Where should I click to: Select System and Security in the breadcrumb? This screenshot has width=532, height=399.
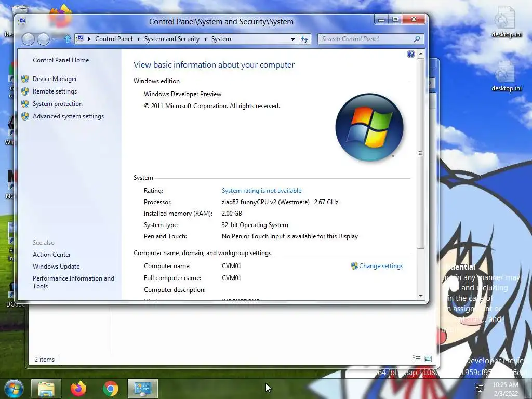click(171, 38)
